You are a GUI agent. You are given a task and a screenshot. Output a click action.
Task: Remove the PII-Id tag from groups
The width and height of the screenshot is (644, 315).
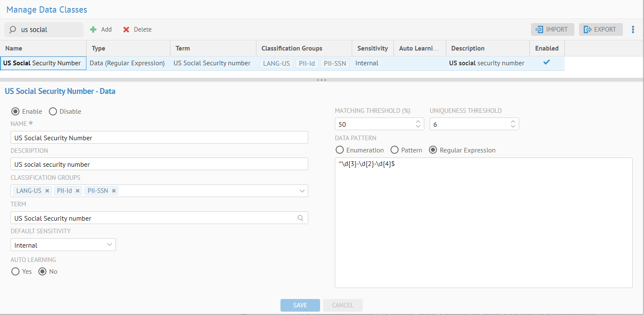(x=78, y=191)
